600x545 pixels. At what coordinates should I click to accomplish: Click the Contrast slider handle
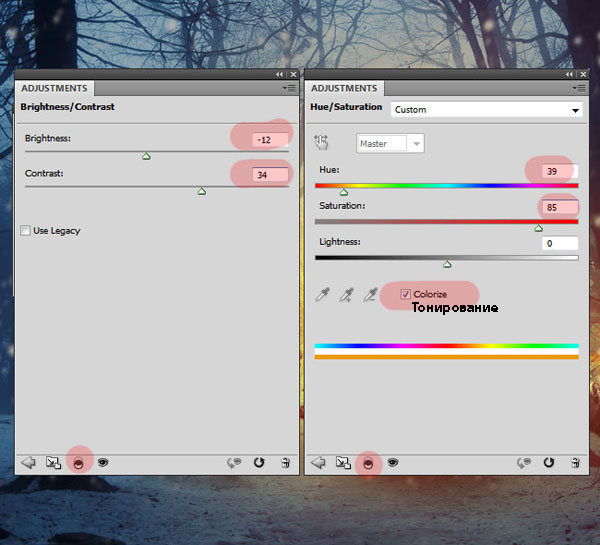202,191
